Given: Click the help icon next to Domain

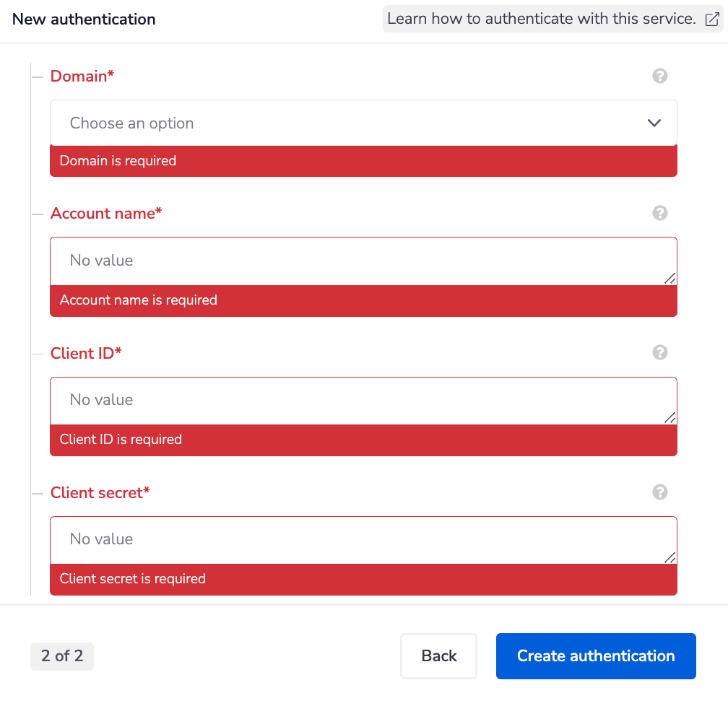Looking at the screenshot, I should click(x=659, y=76).
